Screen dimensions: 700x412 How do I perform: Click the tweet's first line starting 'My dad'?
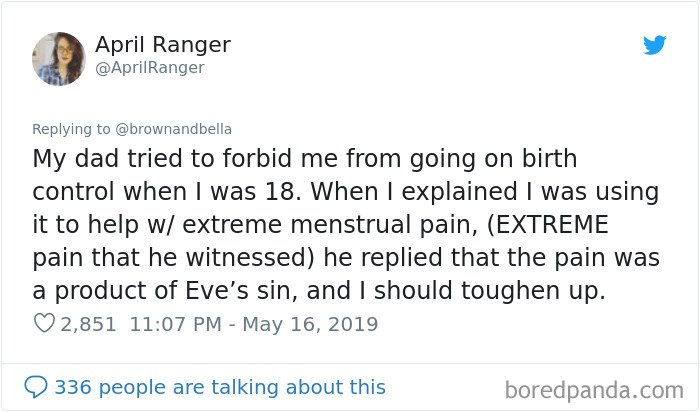click(298, 159)
